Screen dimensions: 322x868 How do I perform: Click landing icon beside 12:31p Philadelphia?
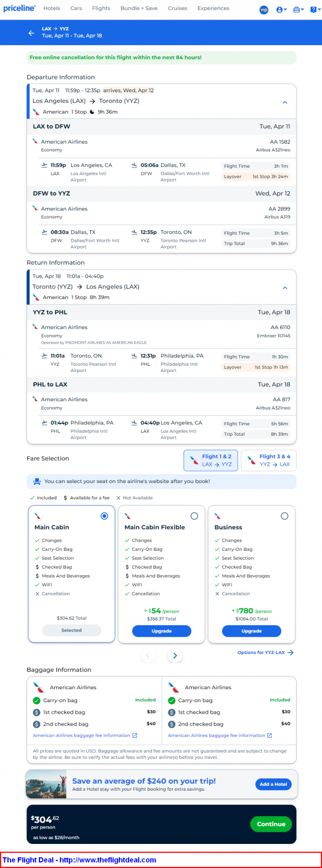134,356
